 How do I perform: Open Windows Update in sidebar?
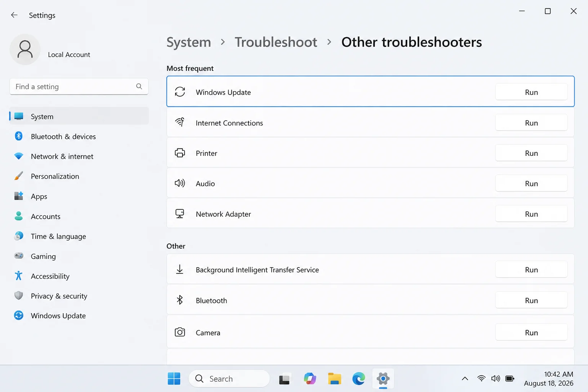pyautogui.click(x=79, y=315)
